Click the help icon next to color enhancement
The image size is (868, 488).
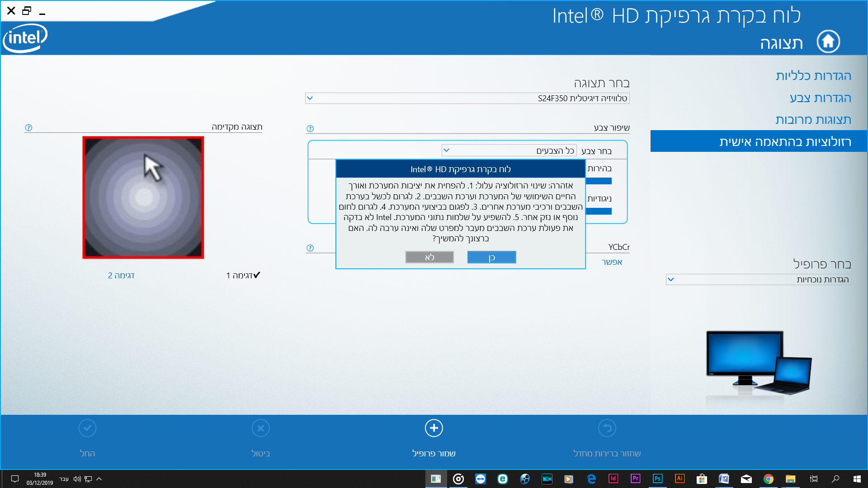pos(310,129)
